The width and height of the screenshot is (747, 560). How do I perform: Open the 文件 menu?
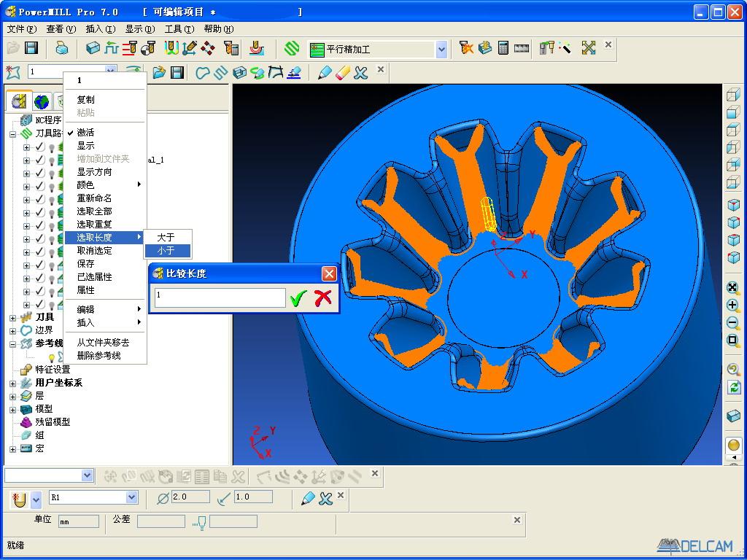(22, 29)
